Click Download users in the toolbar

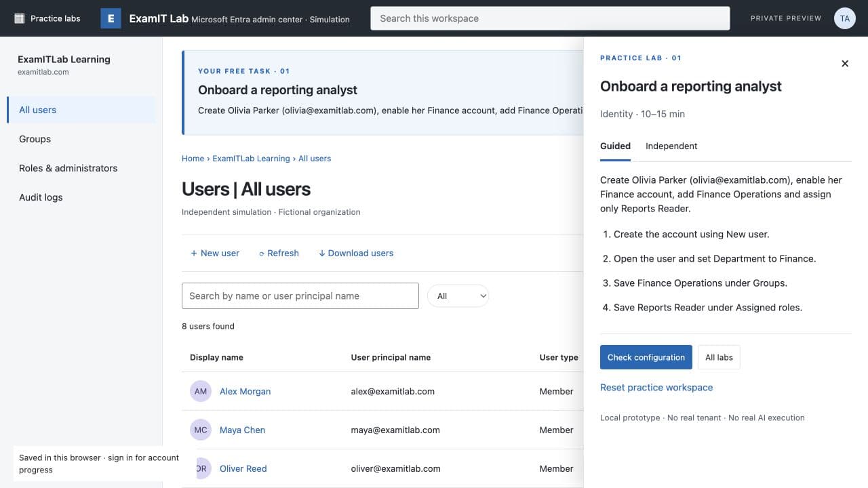point(356,253)
